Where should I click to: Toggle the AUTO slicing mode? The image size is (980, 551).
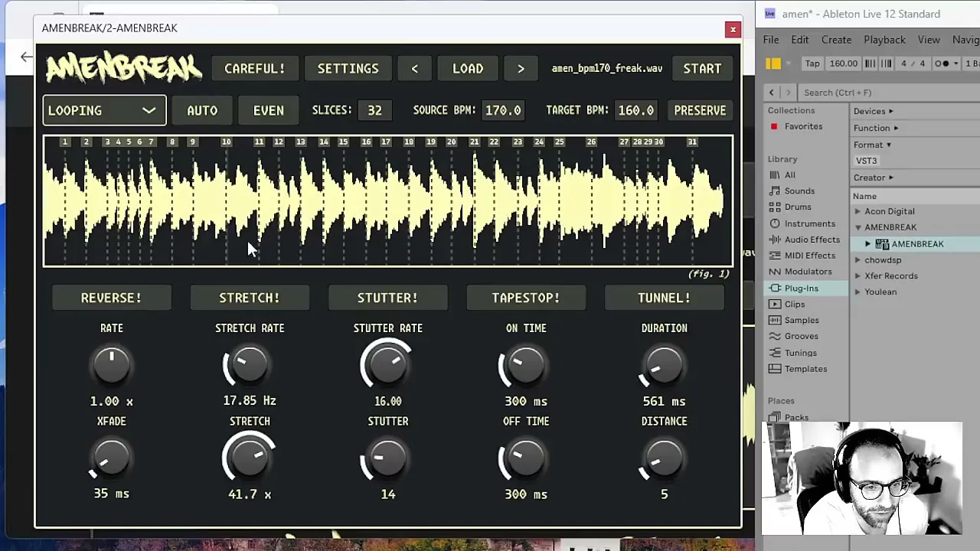point(202,110)
